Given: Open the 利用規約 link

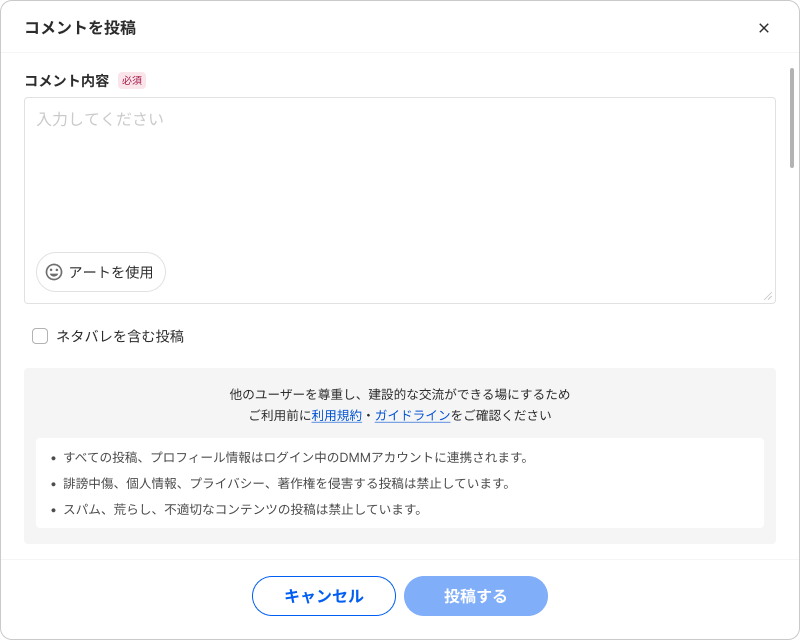Looking at the screenshot, I should coord(337,415).
